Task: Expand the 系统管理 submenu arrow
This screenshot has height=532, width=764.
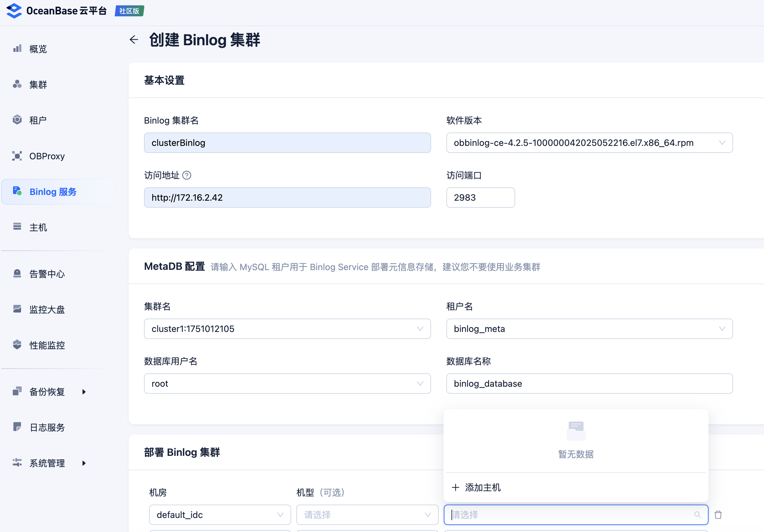Action: click(84, 463)
